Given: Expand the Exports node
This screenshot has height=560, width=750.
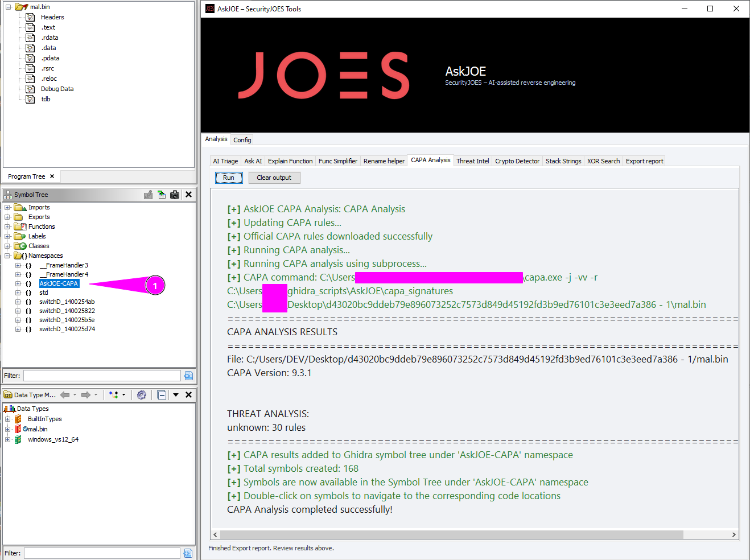Looking at the screenshot, I should pyautogui.click(x=7, y=217).
